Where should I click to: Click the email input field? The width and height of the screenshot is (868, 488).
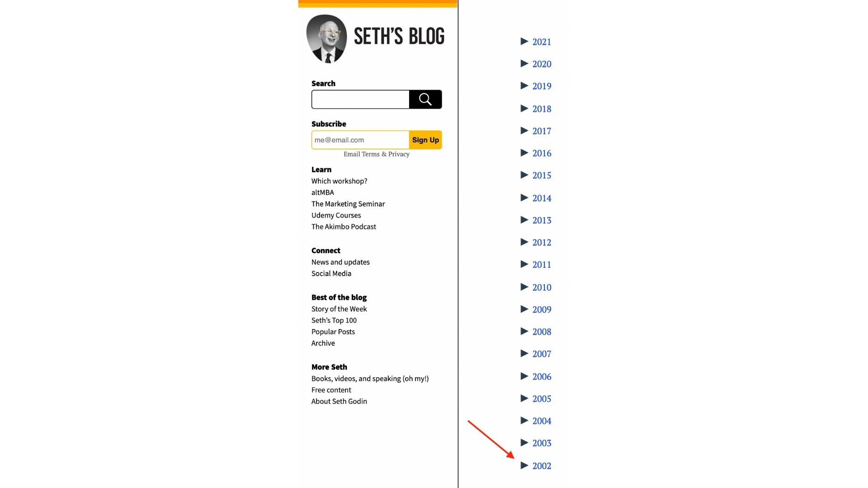(359, 140)
